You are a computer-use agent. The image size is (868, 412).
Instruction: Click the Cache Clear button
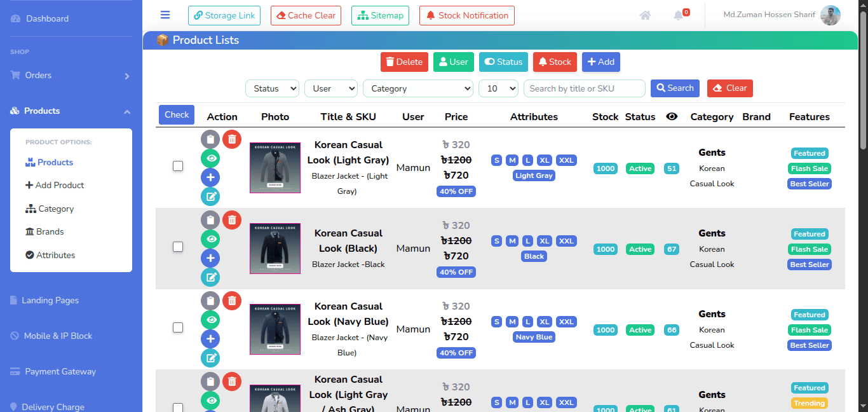coord(306,15)
